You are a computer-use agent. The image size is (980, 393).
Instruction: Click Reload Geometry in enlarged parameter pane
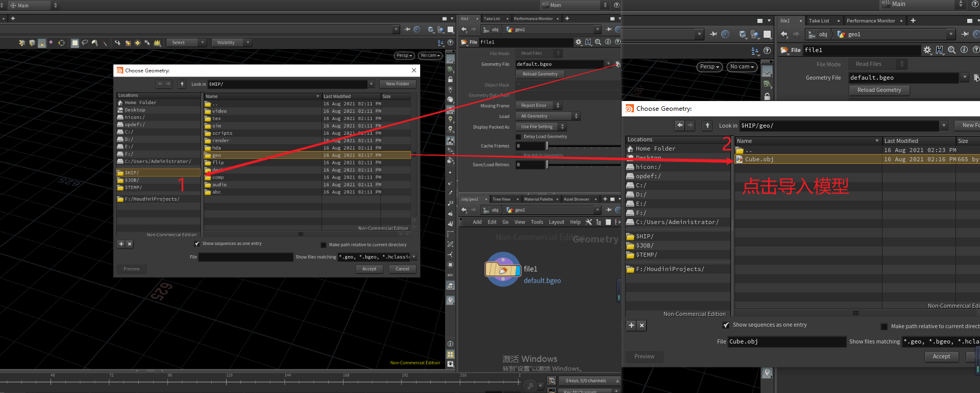click(x=879, y=90)
